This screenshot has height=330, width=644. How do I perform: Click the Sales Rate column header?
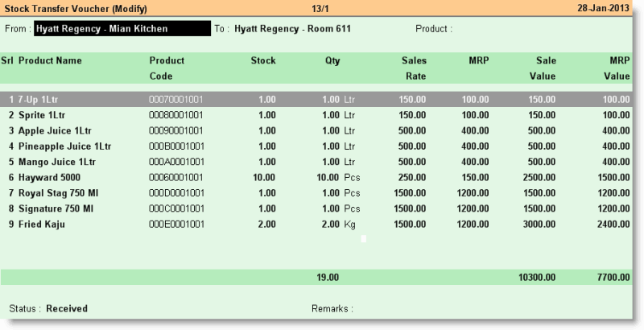pyautogui.click(x=414, y=68)
